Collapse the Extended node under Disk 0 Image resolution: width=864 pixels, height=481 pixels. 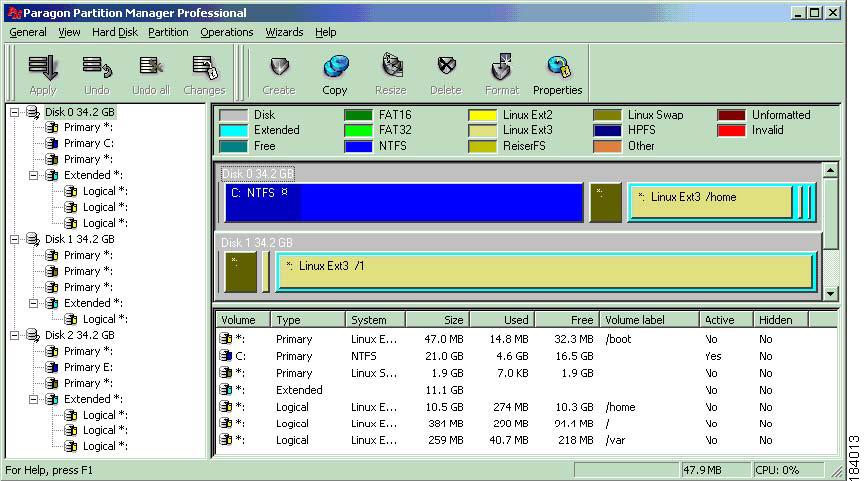[x=34, y=175]
